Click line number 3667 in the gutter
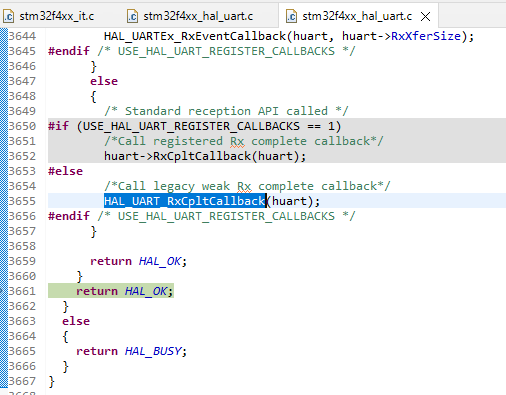 (22, 381)
